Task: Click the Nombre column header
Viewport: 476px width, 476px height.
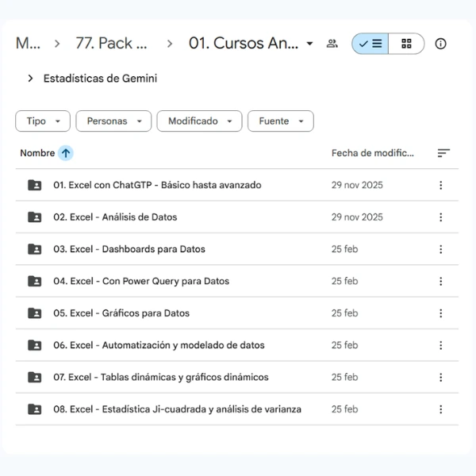Action: pos(37,153)
